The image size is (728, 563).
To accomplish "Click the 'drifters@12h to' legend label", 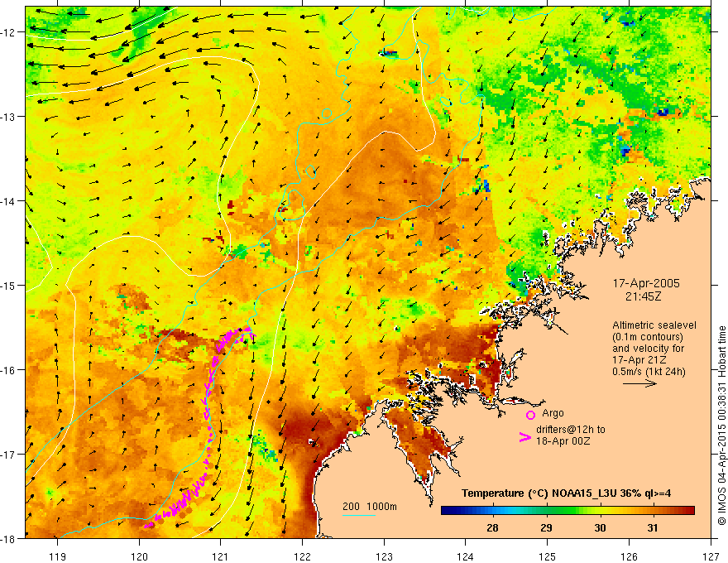I will [571, 430].
